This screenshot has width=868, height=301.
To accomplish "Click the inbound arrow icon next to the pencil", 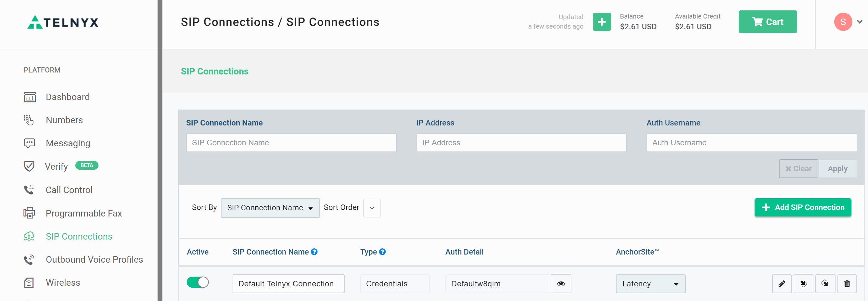I will 803,283.
